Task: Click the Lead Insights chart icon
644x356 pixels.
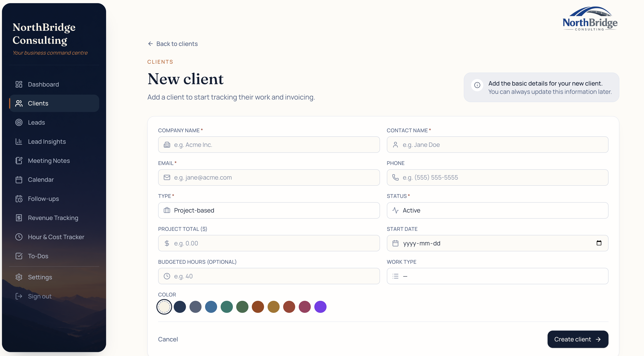Action: click(x=19, y=142)
